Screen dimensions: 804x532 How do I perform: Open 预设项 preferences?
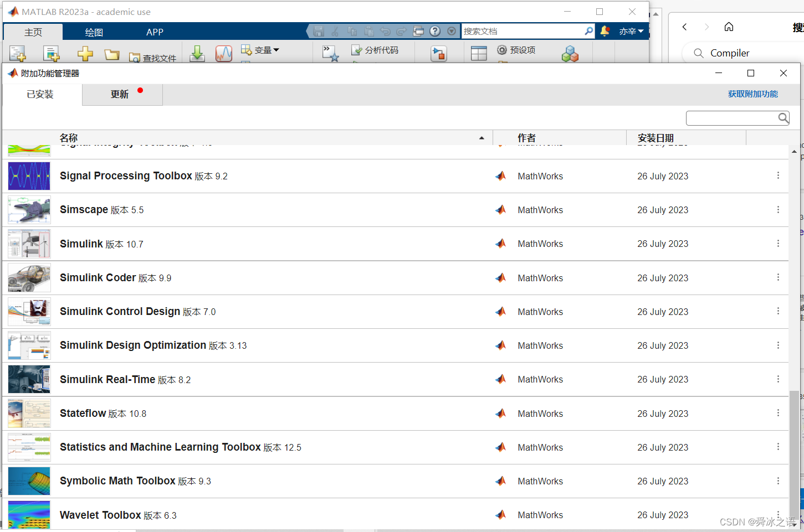click(x=516, y=50)
